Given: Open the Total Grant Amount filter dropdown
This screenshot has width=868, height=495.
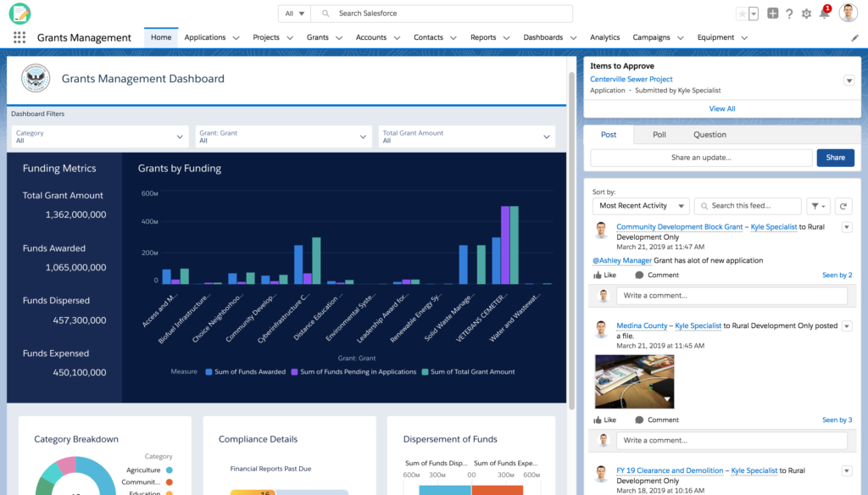Looking at the screenshot, I should point(467,136).
